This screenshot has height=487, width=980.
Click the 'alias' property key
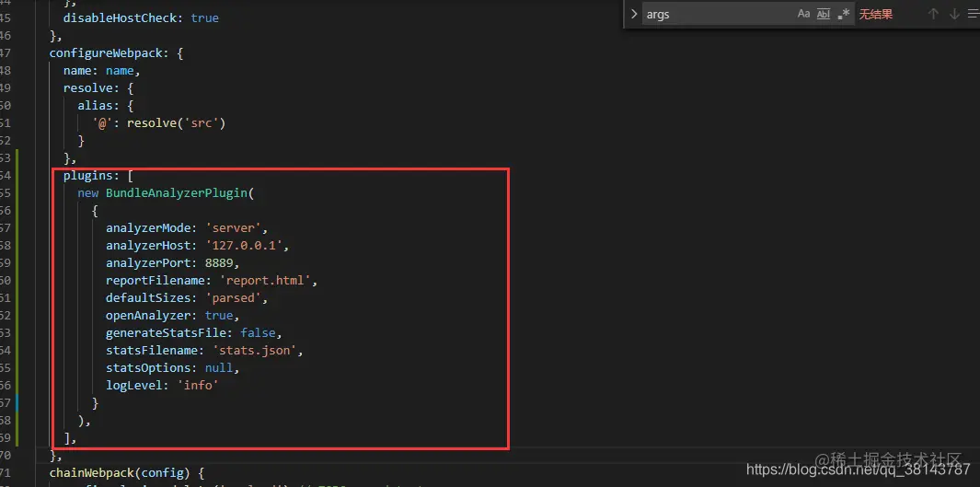(x=95, y=106)
